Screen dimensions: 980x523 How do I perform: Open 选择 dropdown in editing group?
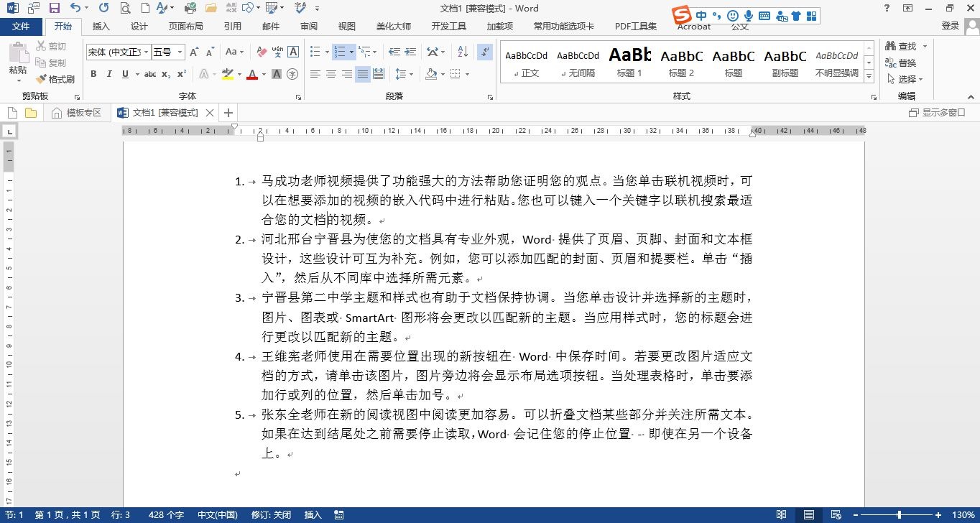tap(905, 79)
